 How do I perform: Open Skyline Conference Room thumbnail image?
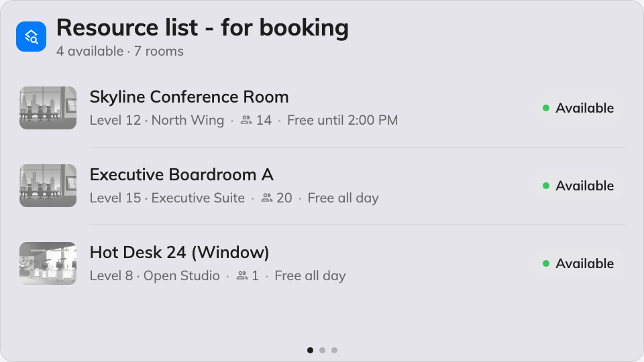[x=48, y=108]
